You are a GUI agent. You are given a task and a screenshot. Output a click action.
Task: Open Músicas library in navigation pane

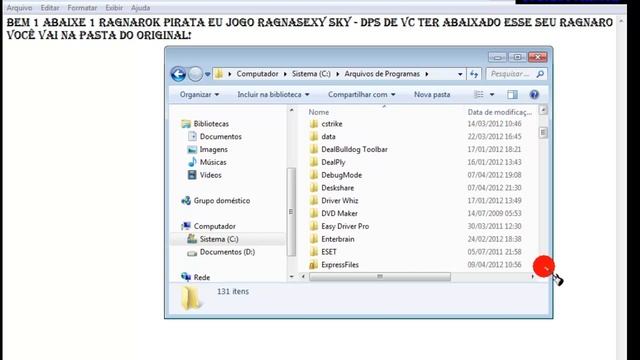[x=213, y=162]
